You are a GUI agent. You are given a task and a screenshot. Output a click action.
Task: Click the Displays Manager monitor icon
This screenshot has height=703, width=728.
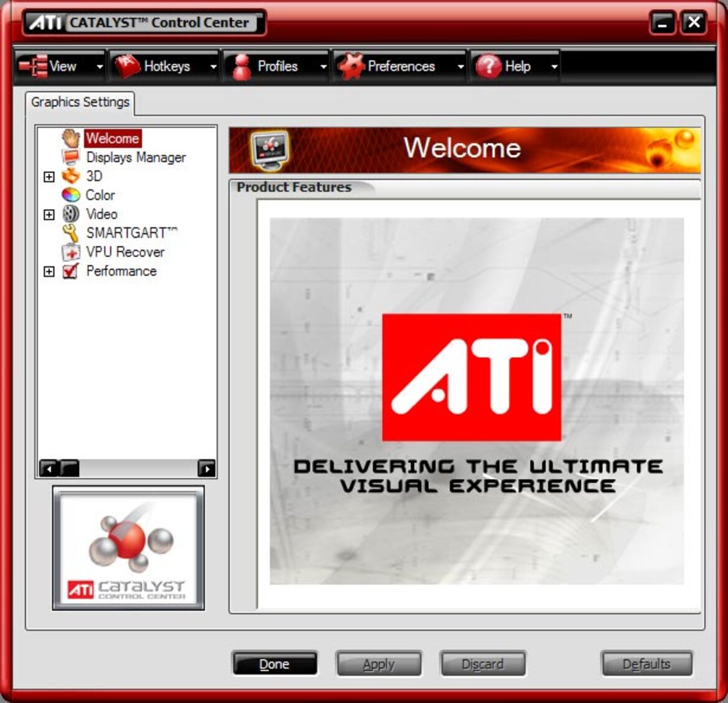[x=71, y=157]
